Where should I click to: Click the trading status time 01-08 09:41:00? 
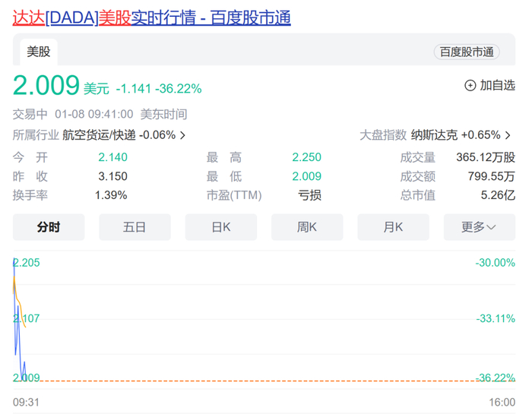click(94, 114)
